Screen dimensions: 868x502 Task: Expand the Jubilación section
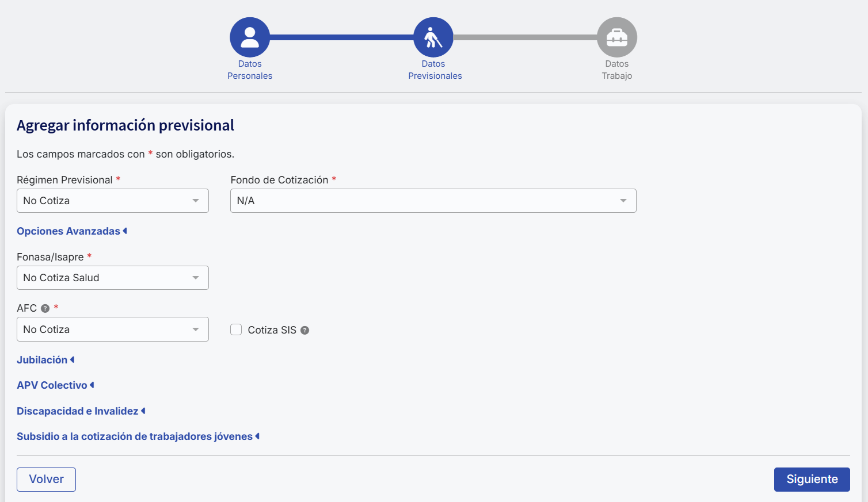pyautogui.click(x=45, y=360)
